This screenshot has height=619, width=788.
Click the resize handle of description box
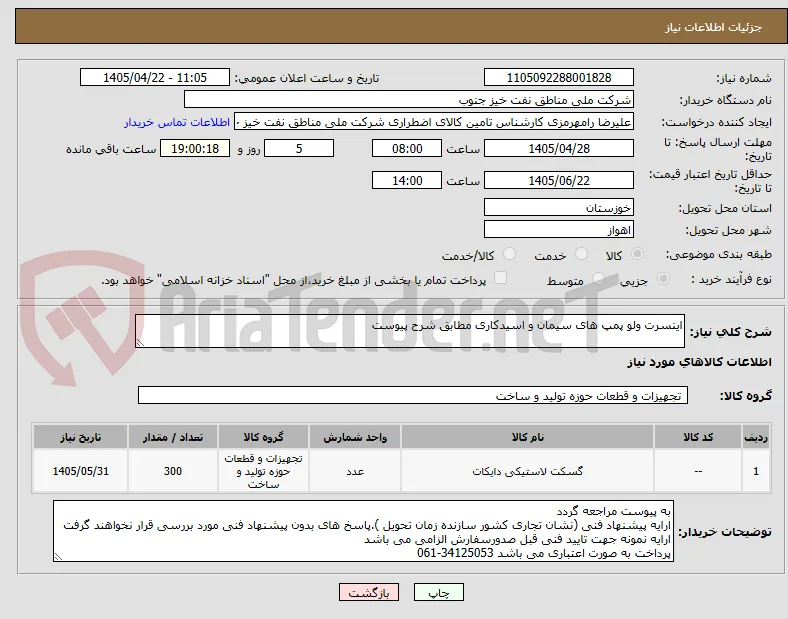(x=140, y=342)
